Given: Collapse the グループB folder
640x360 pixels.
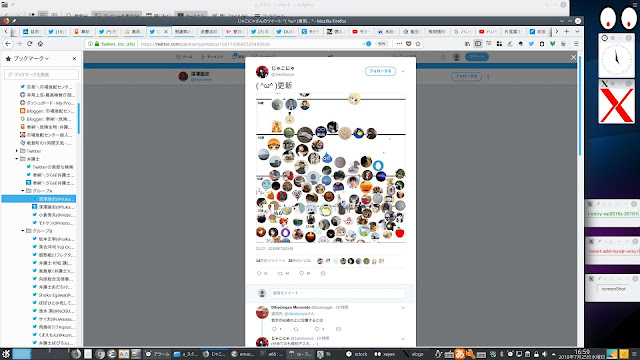Looking at the screenshot, I should [x=23, y=231].
